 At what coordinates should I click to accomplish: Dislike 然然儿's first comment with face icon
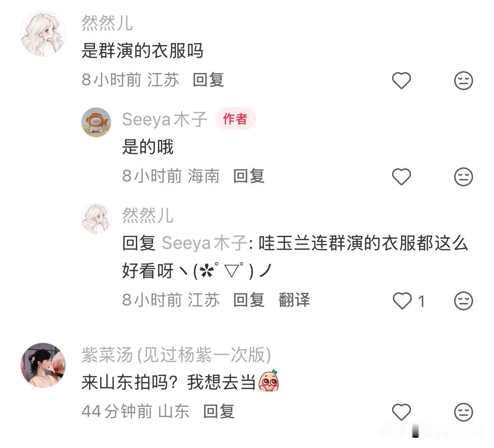coord(464,81)
